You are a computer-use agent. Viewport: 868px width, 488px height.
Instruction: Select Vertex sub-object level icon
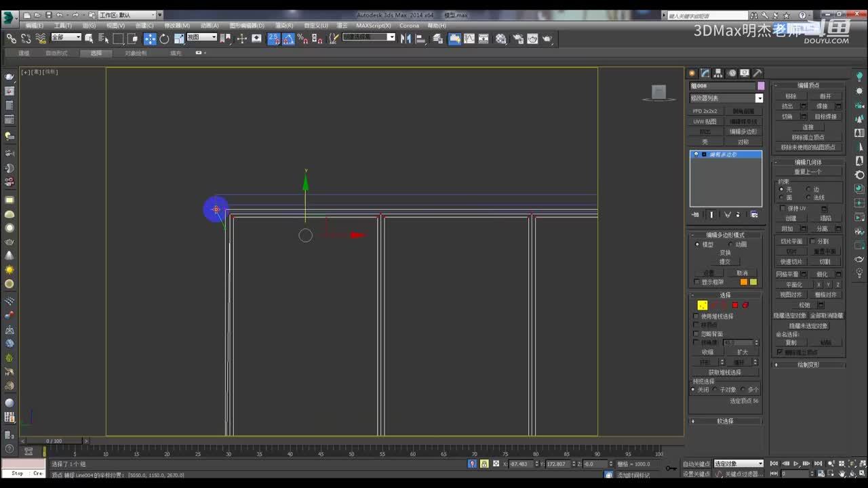click(x=703, y=305)
